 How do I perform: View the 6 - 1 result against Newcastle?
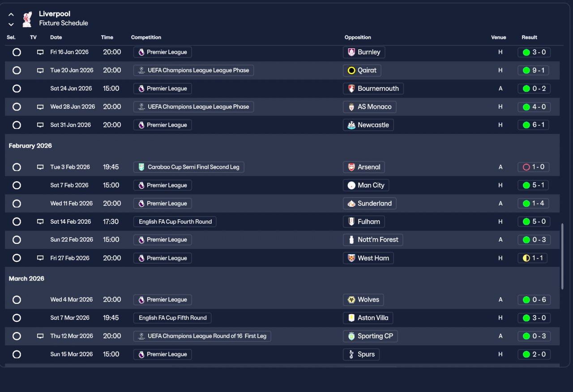tap(534, 125)
